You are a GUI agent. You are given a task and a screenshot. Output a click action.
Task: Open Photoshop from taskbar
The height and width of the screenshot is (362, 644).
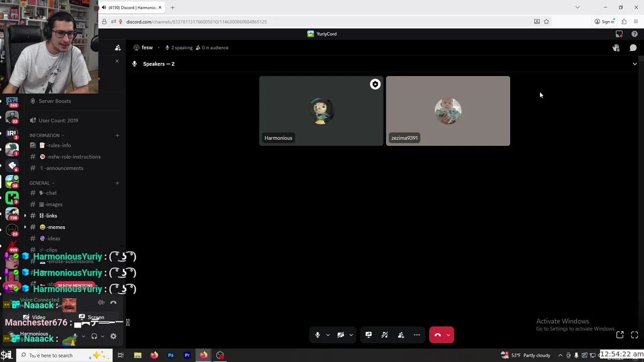coord(171,355)
